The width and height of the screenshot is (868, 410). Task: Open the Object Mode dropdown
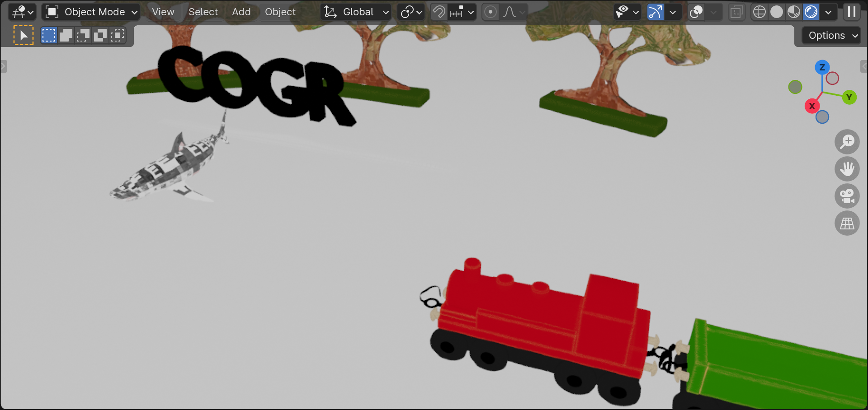[x=91, y=12]
